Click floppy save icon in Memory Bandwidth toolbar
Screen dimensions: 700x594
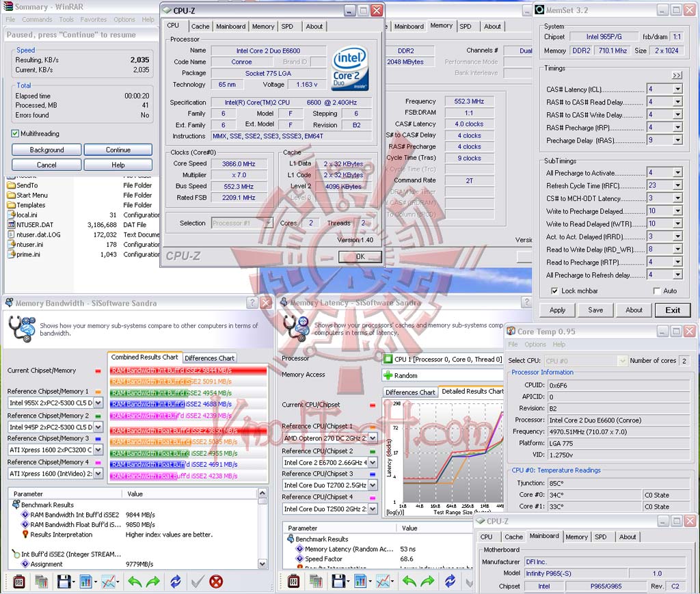64,582
